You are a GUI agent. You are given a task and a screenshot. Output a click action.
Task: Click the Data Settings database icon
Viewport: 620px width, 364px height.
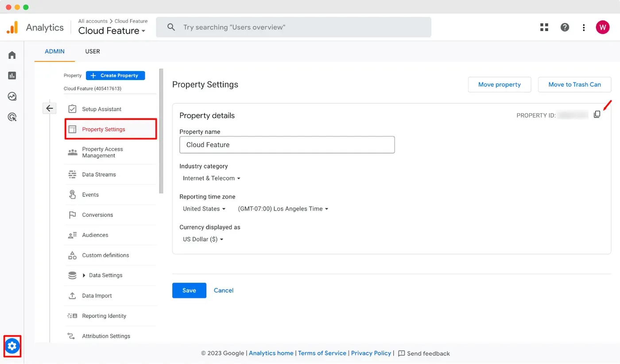click(x=72, y=275)
